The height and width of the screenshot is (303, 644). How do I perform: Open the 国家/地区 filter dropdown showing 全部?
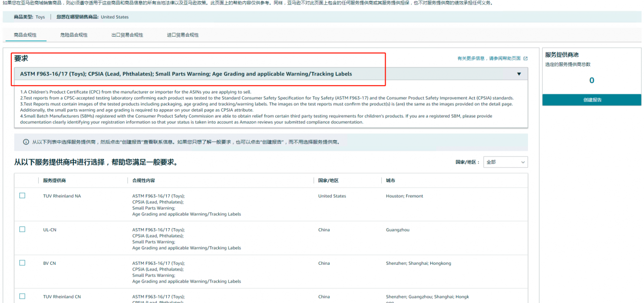tap(505, 162)
